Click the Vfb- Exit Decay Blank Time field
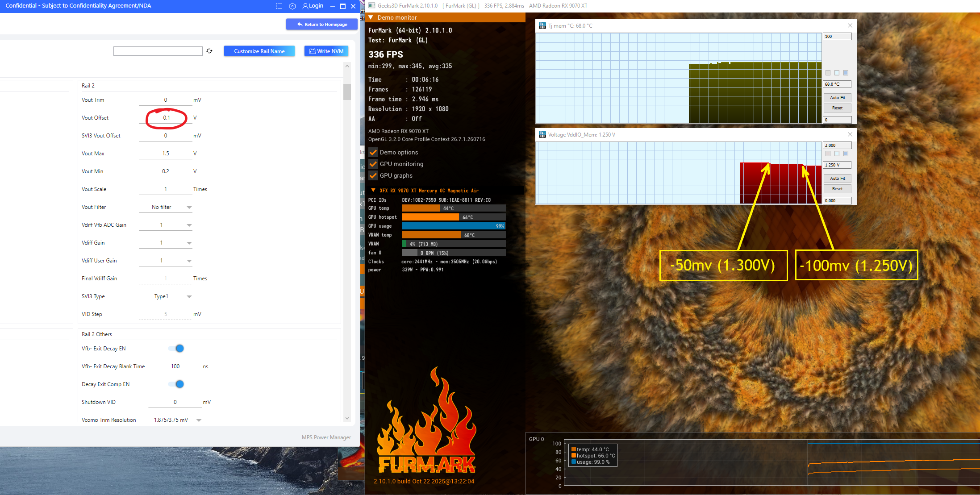This screenshot has height=495, width=980. [x=175, y=366]
